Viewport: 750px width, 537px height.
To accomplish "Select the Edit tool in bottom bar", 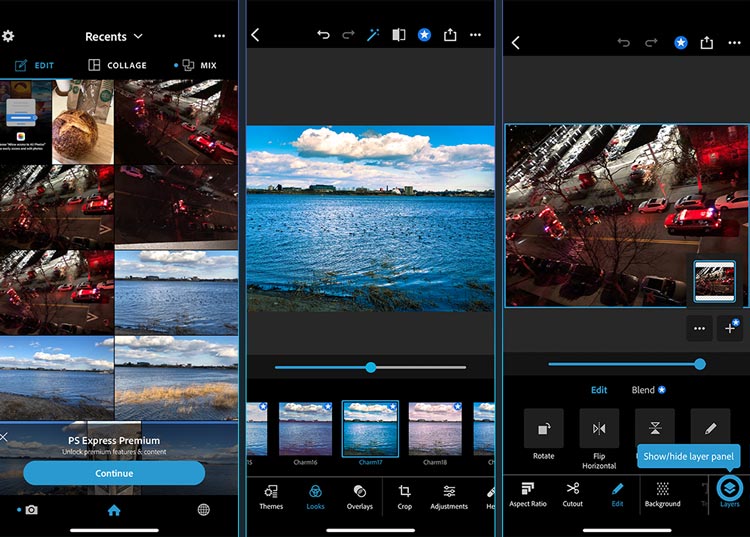I will (618, 494).
